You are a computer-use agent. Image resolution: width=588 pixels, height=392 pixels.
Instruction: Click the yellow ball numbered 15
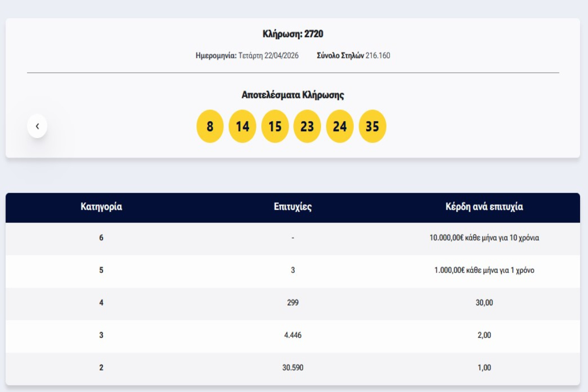[275, 126]
